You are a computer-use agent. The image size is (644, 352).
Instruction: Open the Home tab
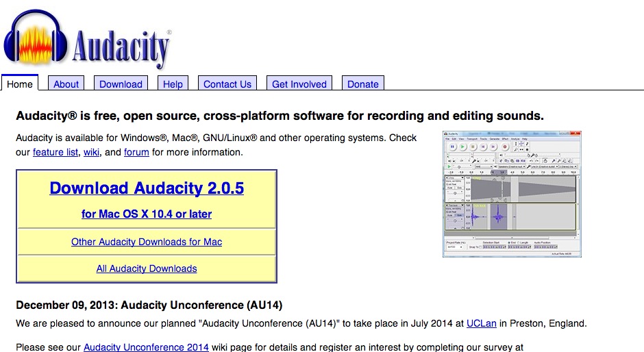(x=20, y=84)
